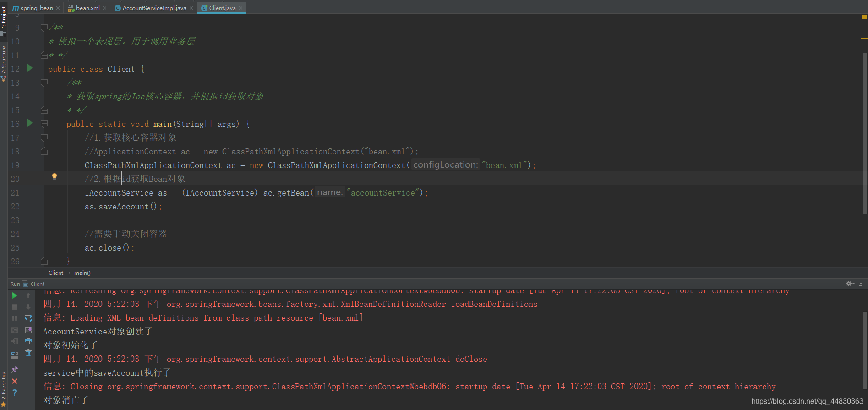The image size is (868, 410).
Task: Click the Pause output icon in Run panel
Action: click(x=15, y=318)
